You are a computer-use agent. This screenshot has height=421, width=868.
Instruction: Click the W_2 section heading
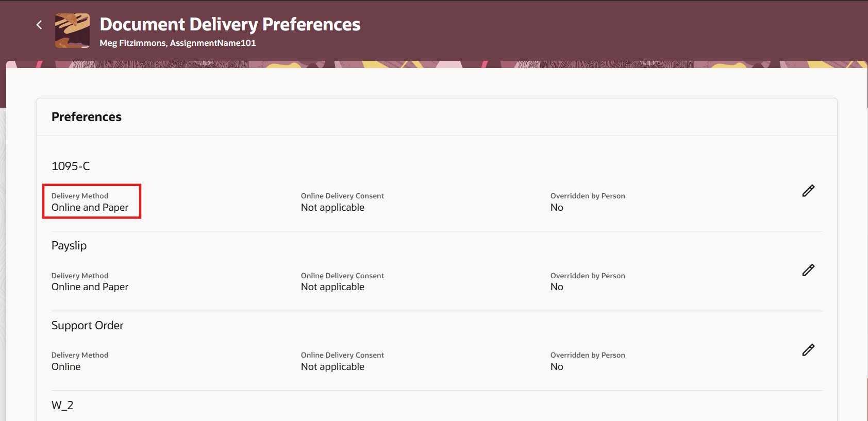[62, 406]
